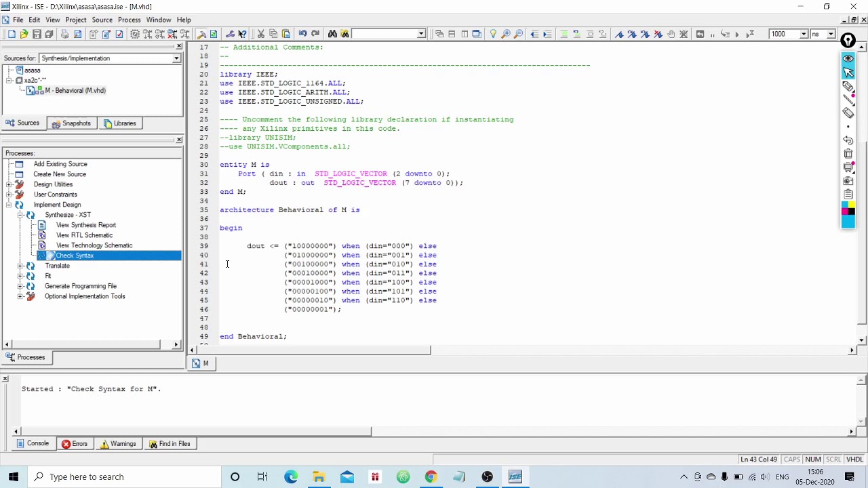Click the What's This help pointer icon
The width and height of the screenshot is (868, 488).
[x=242, y=34]
